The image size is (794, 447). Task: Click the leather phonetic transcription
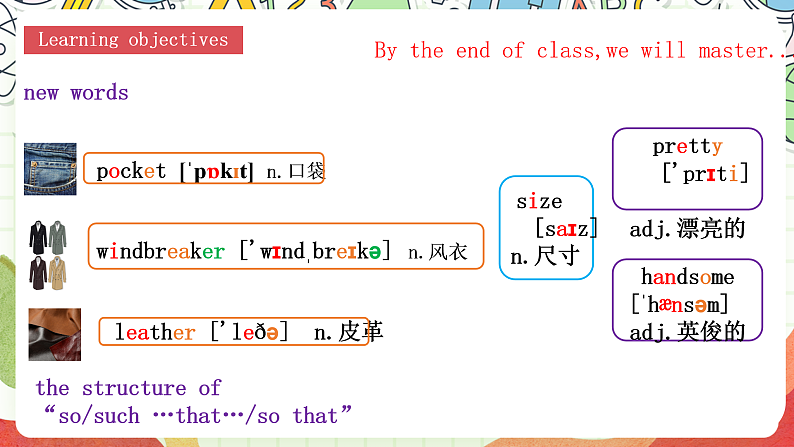pos(249,332)
